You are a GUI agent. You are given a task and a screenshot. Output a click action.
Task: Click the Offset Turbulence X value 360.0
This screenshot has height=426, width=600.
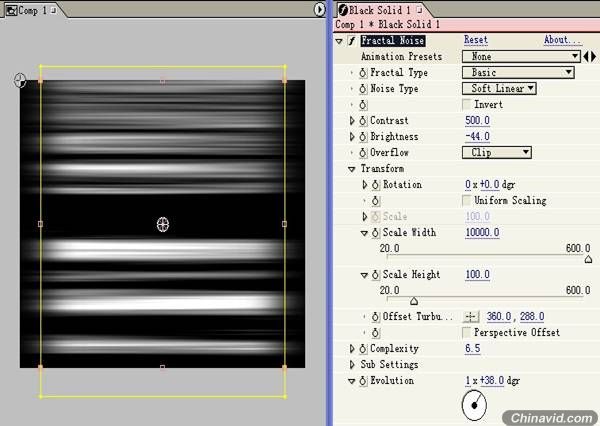499,317
